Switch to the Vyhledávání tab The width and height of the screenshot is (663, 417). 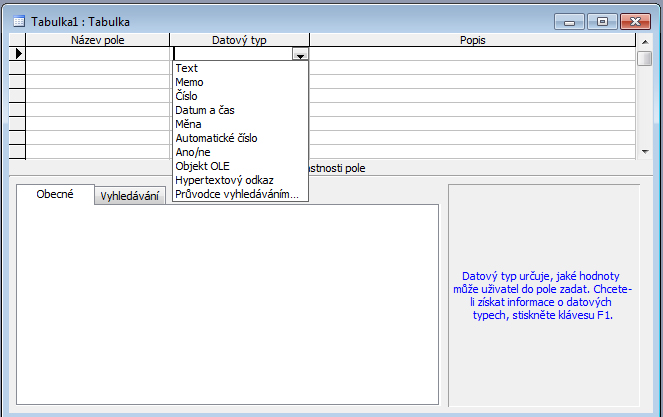pyautogui.click(x=130, y=196)
